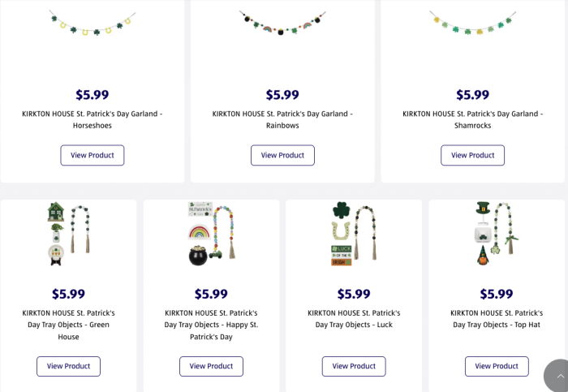Click the Garland - Rainbows product title
568x392 pixels.
282,119
